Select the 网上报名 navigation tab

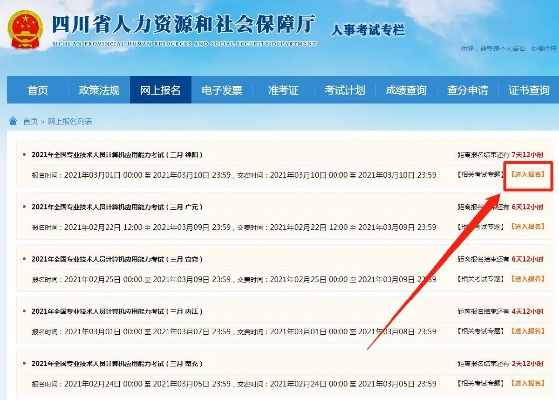point(160,90)
